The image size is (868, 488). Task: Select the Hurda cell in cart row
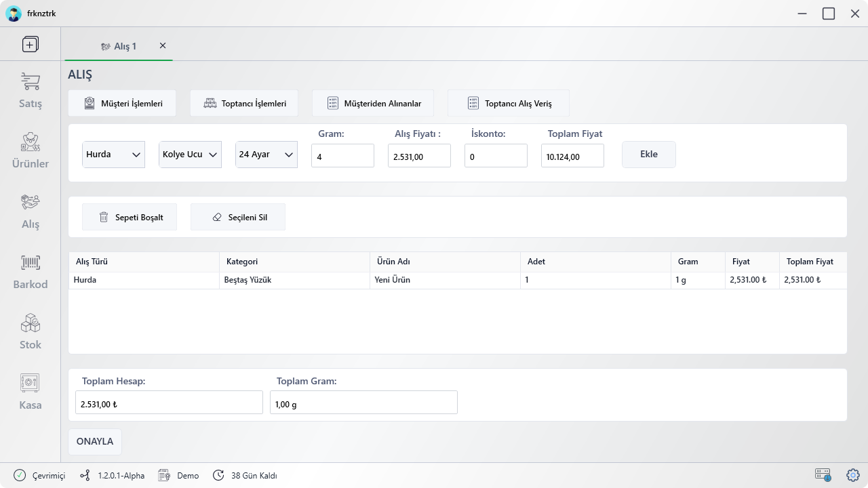point(144,280)
